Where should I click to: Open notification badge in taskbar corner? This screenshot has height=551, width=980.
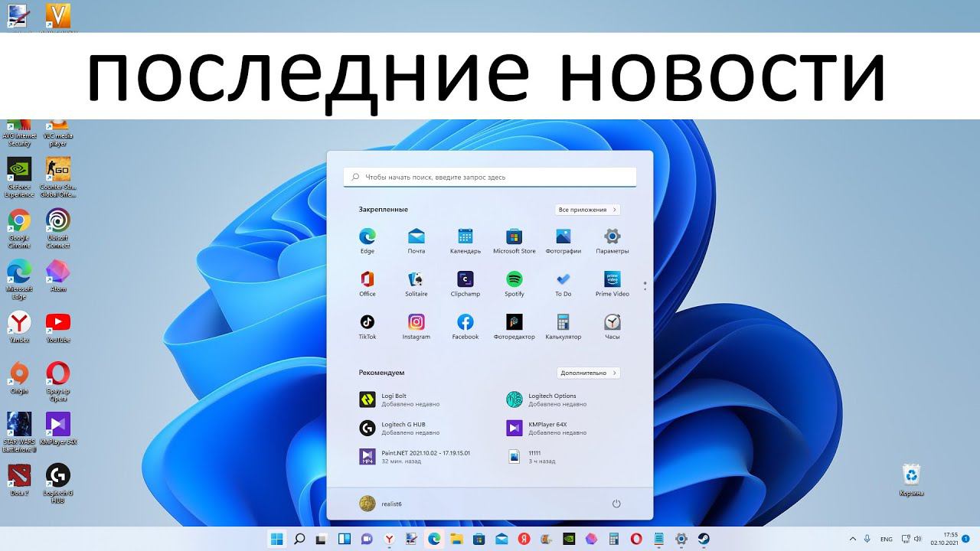[966, 539]
